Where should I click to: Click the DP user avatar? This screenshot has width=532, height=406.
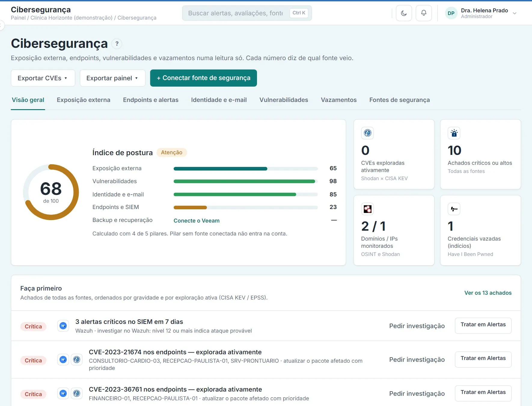[451, 13]
